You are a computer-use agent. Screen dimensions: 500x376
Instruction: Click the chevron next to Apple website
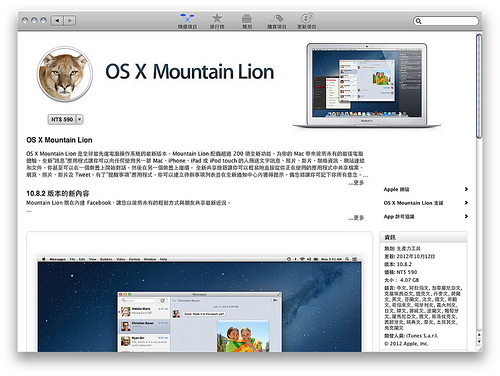466,189
